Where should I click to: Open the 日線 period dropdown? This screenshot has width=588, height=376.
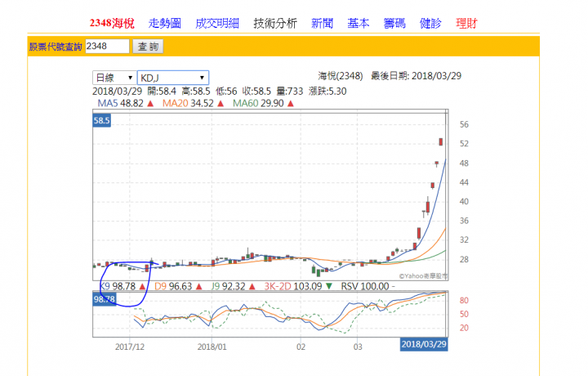[114, 78]
